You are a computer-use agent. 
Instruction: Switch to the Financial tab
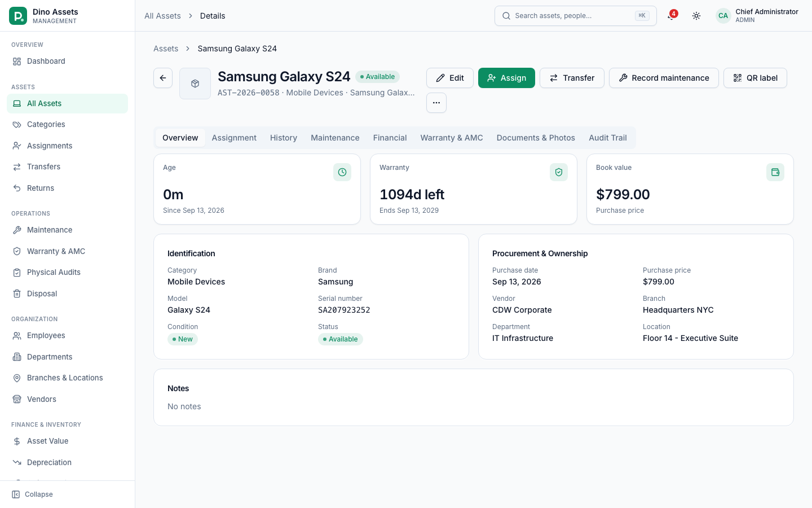pos(390,138)
